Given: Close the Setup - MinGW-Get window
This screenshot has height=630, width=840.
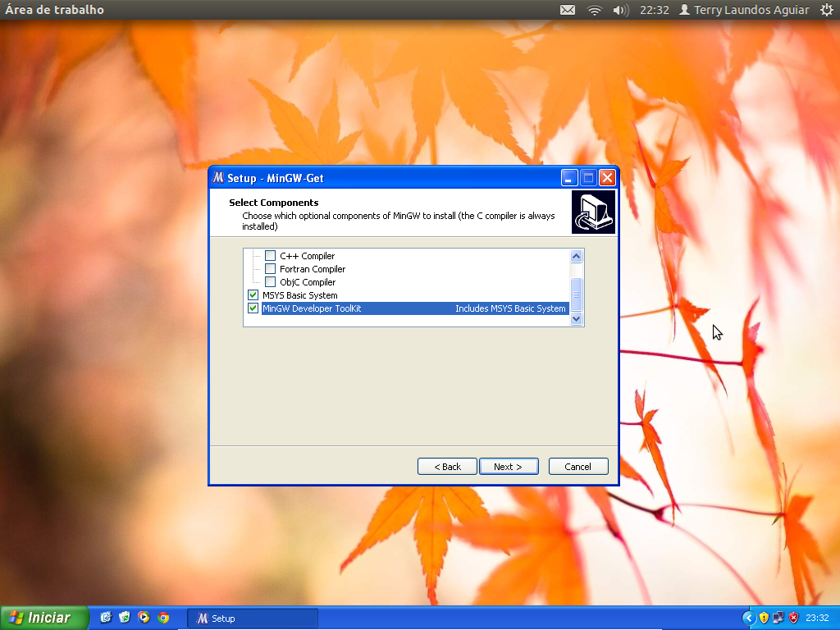Looking at the screenshot, I should pyautogui.click(x=607, y=178).
